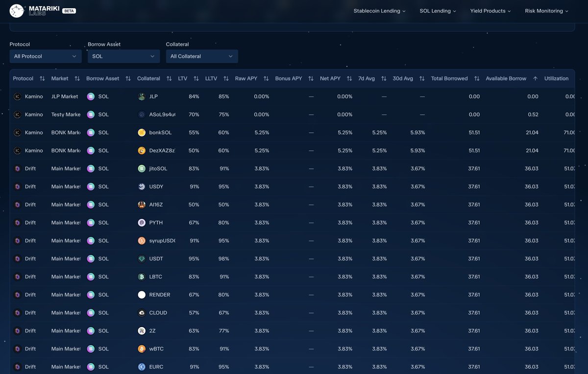
Task: Click the jitoSOL collateral token icon
Action: pos(142,168)
